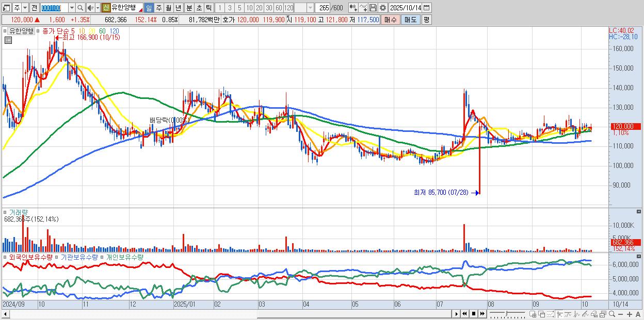Viewport: 644px width, 320px height.
Task: Click the trend line drawing icon
Action: pos(568,314)
